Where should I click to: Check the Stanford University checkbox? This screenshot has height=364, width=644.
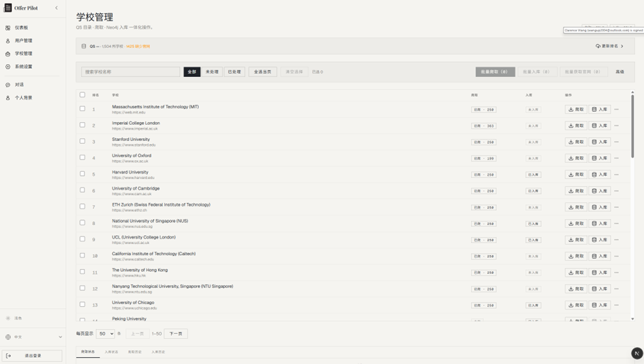[x=82, y=141]
